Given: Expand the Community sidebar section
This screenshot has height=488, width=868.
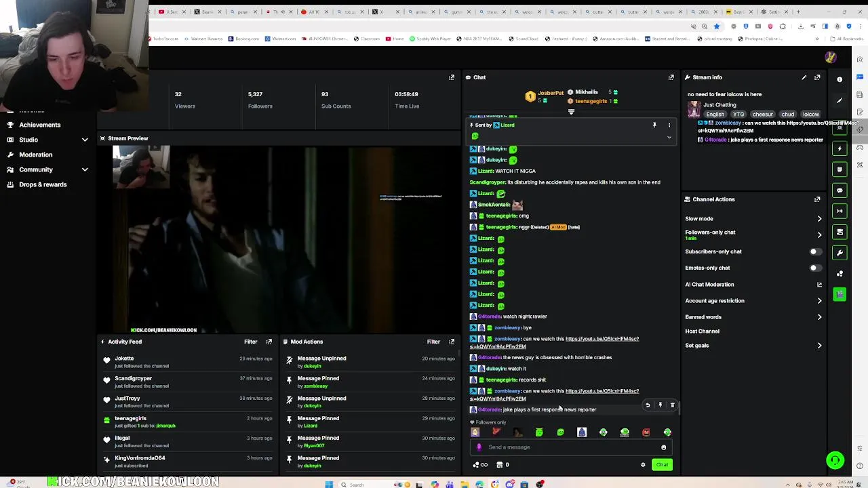Looking at the screenshot, I should (85, 169).
